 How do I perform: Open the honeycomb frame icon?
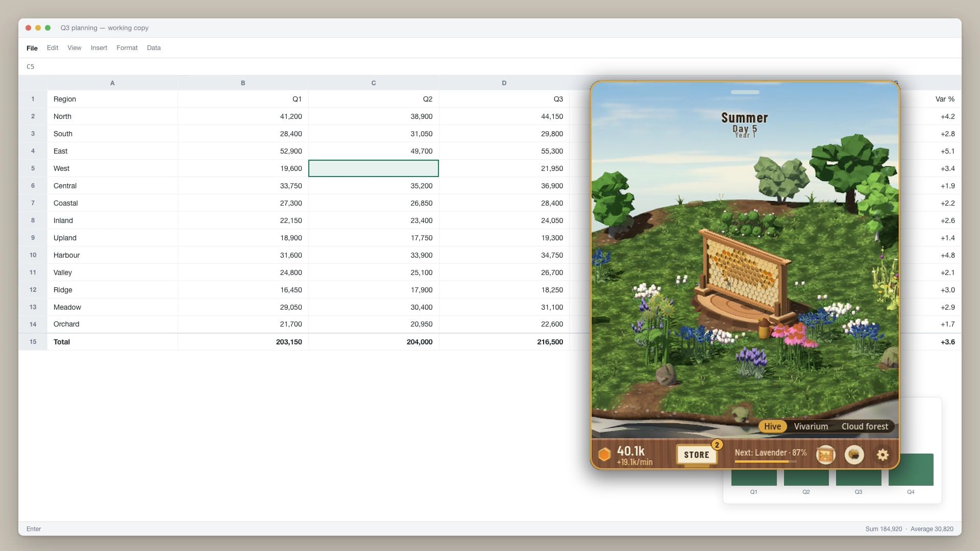825,455
